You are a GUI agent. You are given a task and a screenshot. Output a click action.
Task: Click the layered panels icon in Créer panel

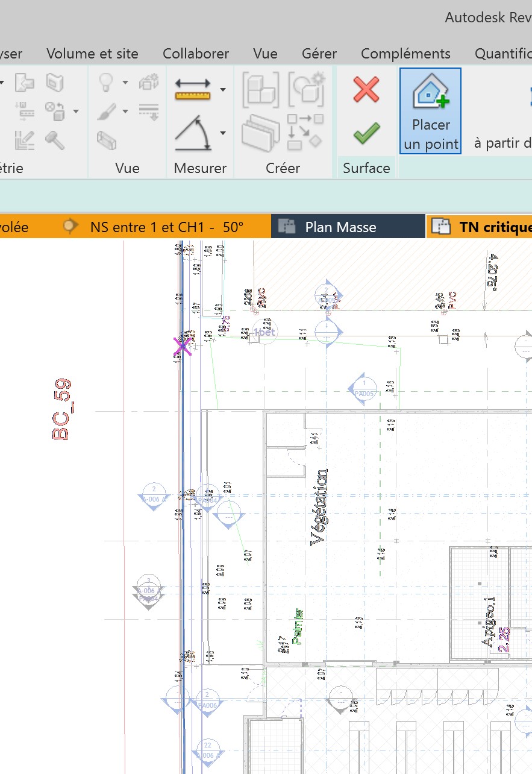[260, 133]
